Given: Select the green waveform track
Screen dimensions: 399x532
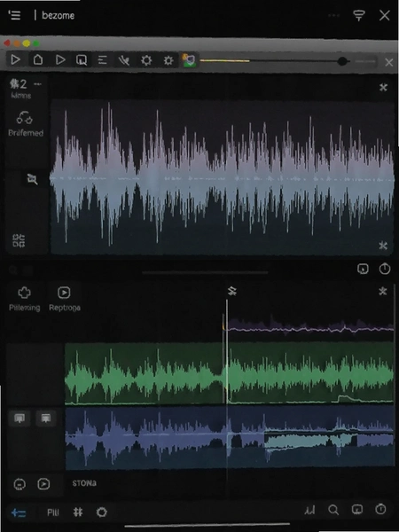Looking at the screenshot, I should pyautogui.click(x=230, y=373).
